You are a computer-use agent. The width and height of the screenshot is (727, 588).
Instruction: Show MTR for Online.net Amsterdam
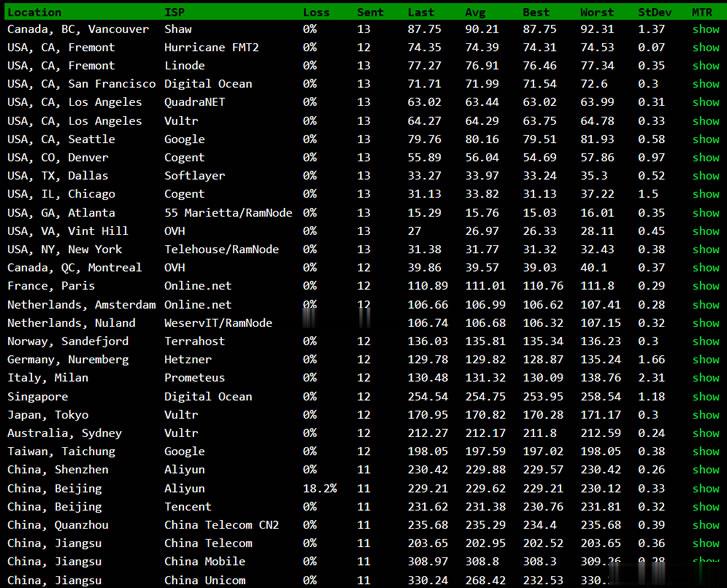706,305
